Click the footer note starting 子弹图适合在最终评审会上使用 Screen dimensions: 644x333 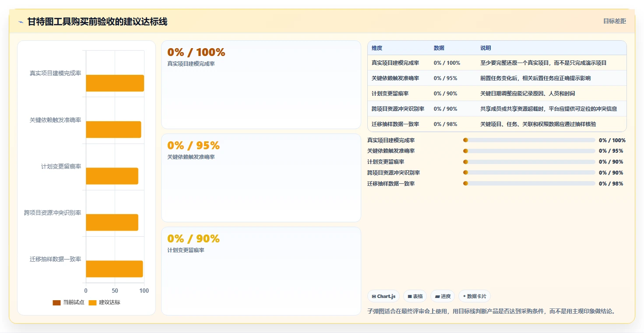492,312
